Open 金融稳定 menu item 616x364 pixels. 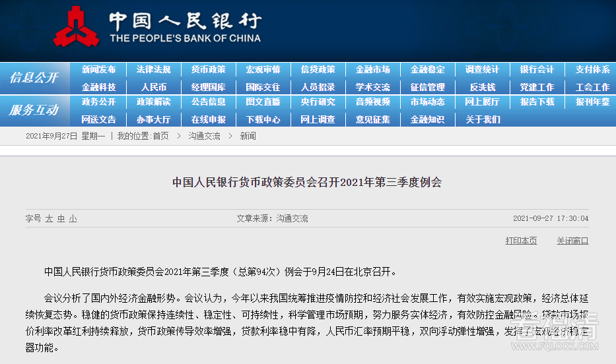click(427, 70)
